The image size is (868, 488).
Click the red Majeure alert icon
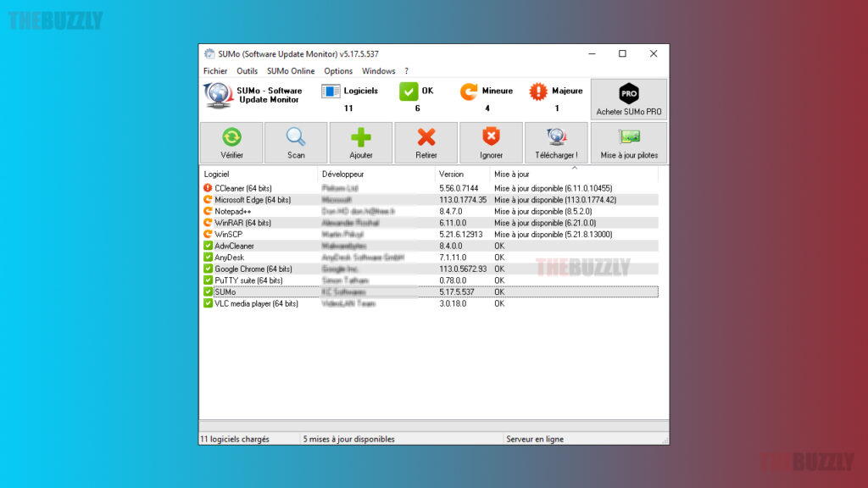538,91
